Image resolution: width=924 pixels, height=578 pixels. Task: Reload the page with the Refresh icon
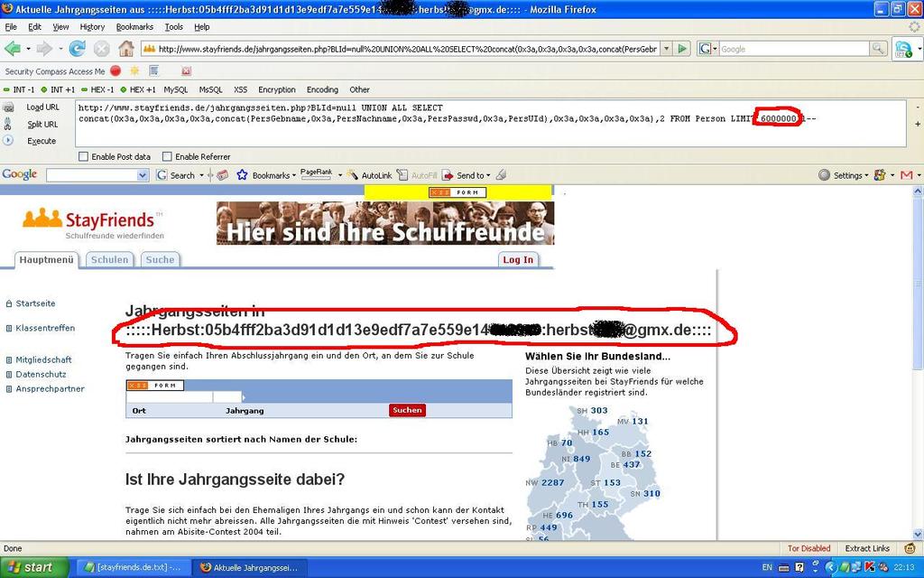coord(78,49)
